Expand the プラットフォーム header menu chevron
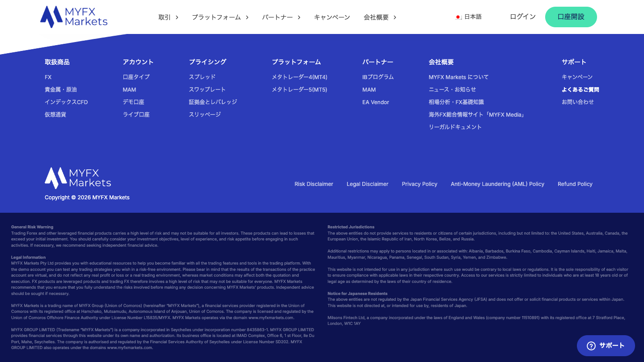Image resolution: width=644 pixels, height=362 pixels. coord(247,17)
